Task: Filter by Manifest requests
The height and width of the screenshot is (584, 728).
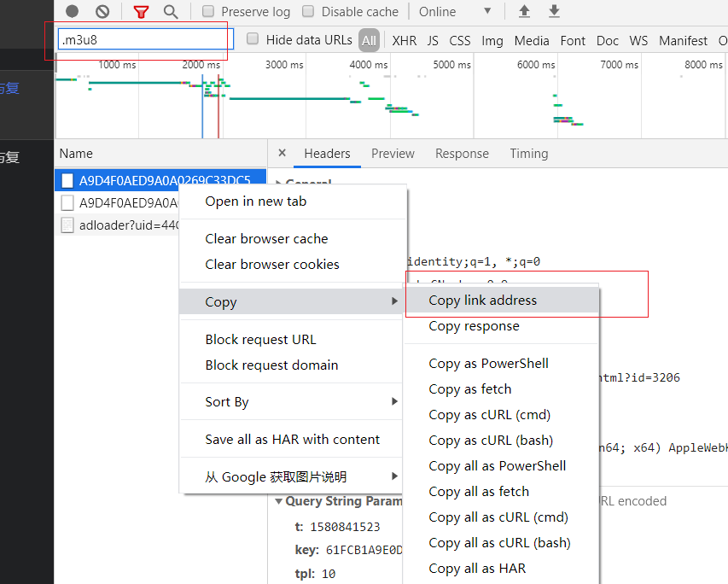Action: coord(683,41)
